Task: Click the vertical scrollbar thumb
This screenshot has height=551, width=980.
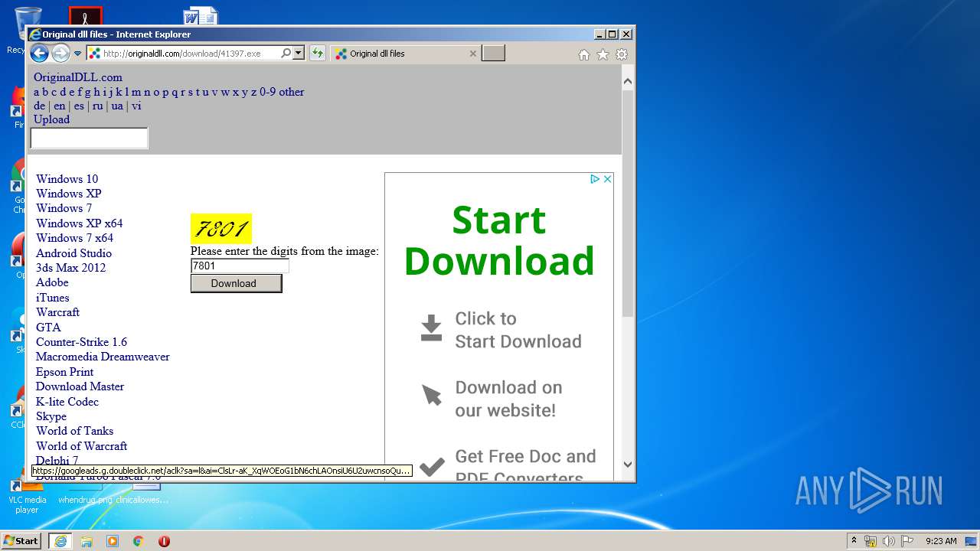Action: pos(628,204)
